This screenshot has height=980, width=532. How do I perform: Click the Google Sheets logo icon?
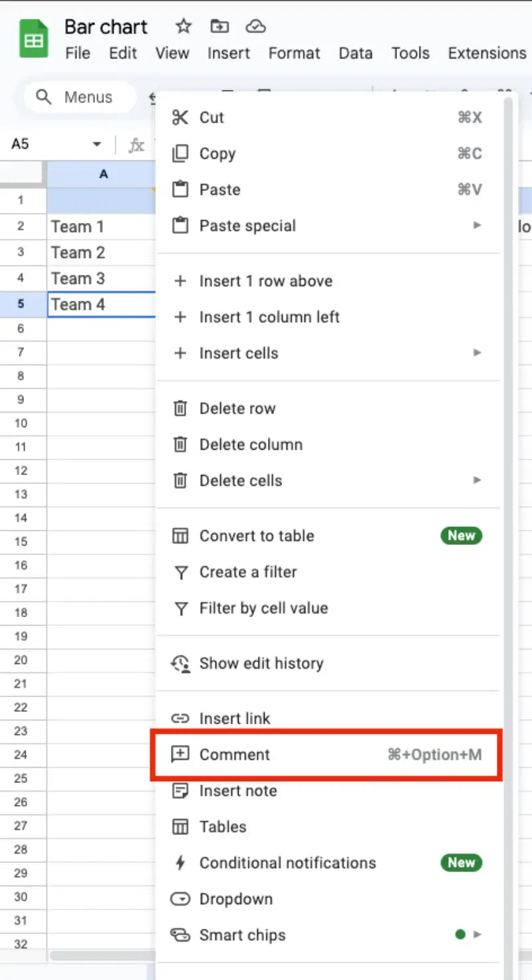coord(33,40)
